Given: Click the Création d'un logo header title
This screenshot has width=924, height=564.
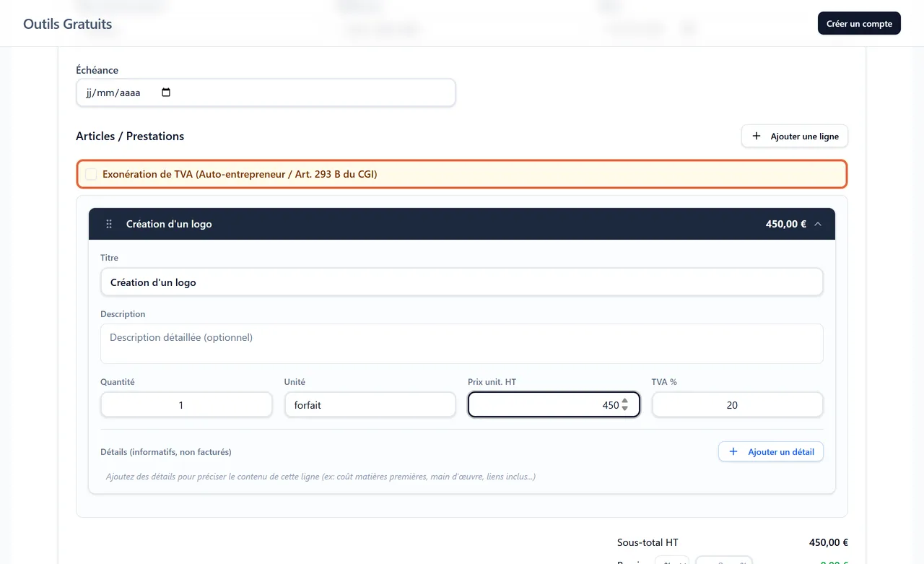Looking at the screenshot, I should pyautogui.click(x=169, y=224).
